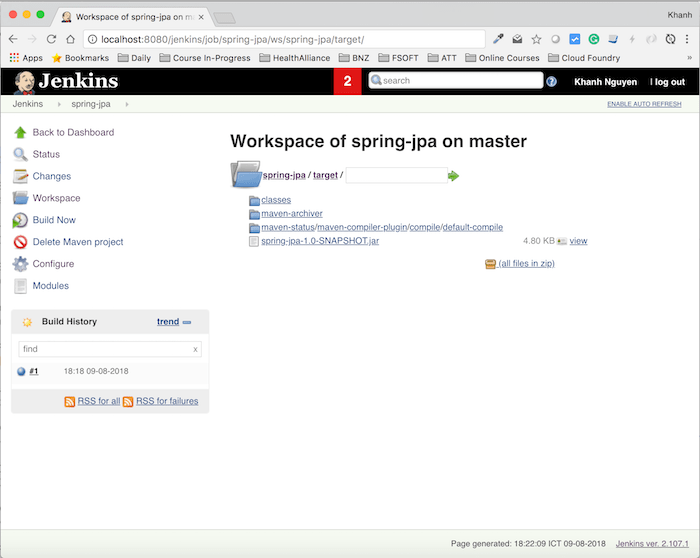Screen dimensions: 700x558
Task: Click the Build History sun weather icon
Action: [27, 322]
